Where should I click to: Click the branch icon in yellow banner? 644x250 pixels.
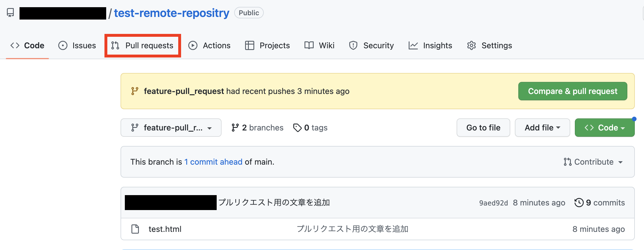[x=135, y=91]
